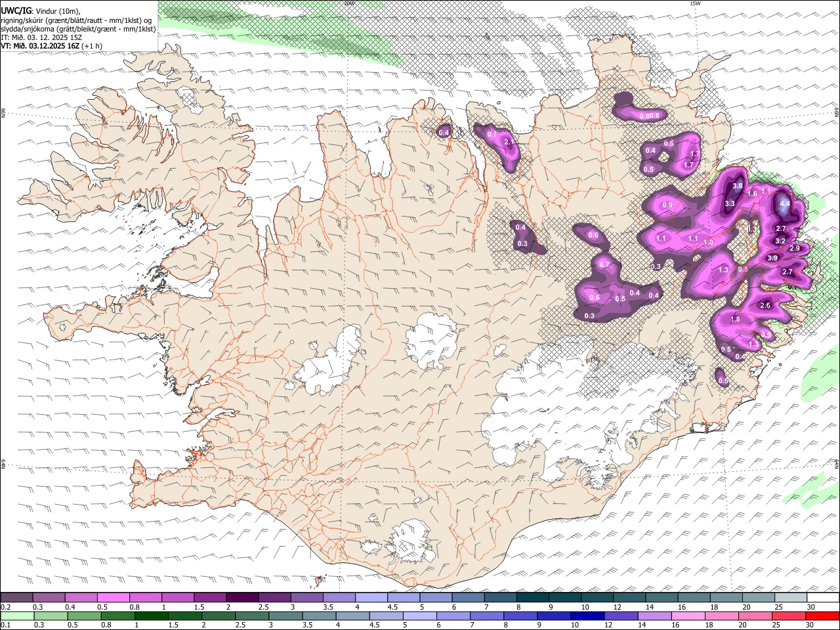Click the darkest purple 2 swatch in top legend row
840x630 pixels.
242,598
